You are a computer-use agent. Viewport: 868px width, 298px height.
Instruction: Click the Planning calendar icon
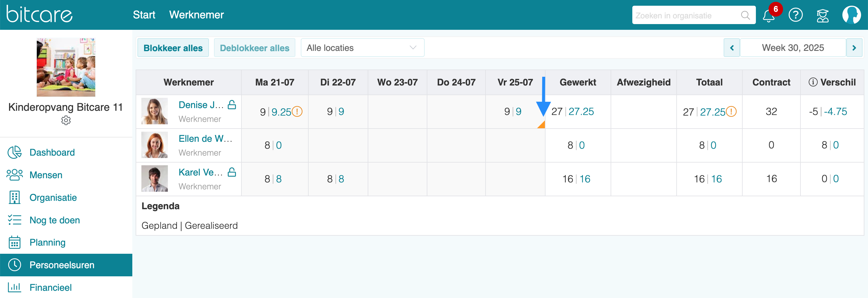pyautogui.click(x=14, y=243)
